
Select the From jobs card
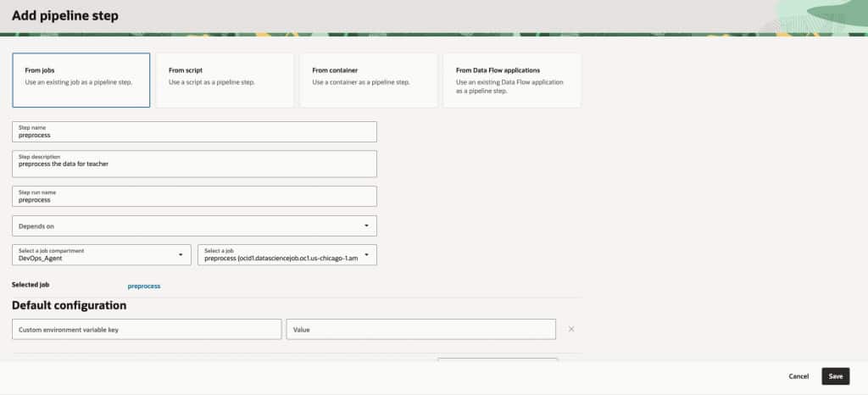tap(81, 81)
